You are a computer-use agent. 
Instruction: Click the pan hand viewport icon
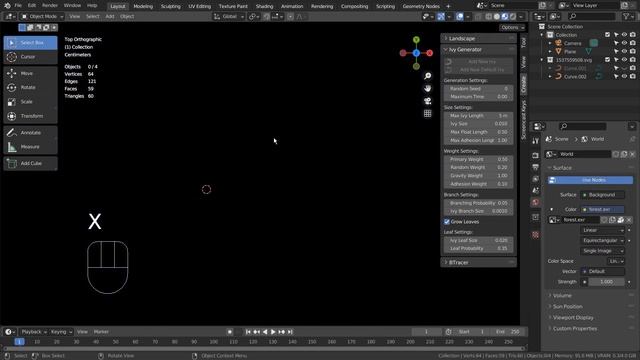tap(427, 89)
